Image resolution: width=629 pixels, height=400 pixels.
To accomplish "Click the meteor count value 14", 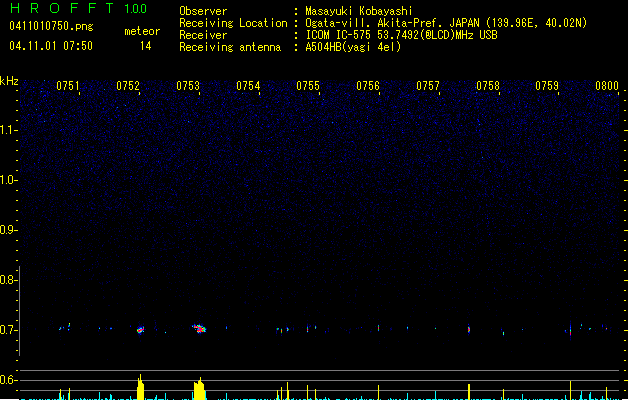I will point(146,46).
